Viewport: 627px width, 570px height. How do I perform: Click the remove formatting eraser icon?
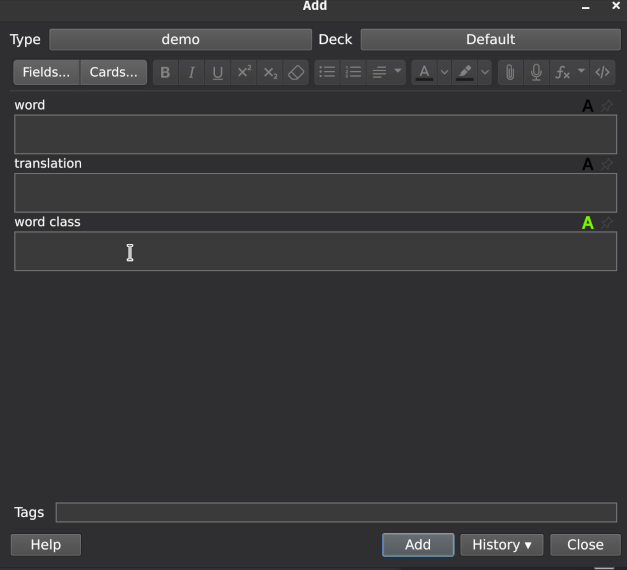pos(296,73)
